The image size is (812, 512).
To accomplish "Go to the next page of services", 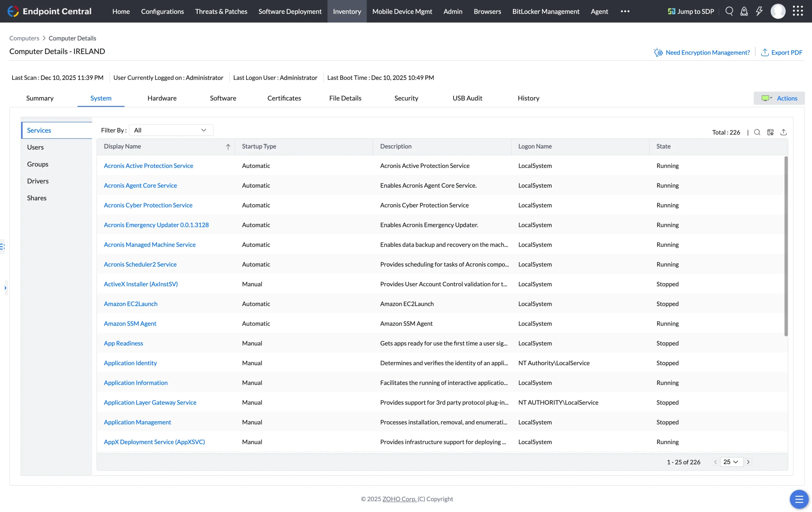I will point(748,462).
